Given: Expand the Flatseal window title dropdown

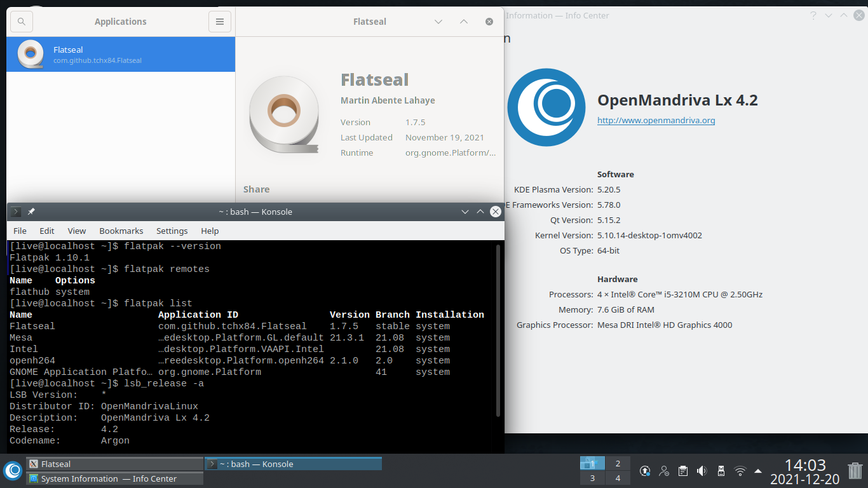Looking at the screenshot, I should click(438, 21).
